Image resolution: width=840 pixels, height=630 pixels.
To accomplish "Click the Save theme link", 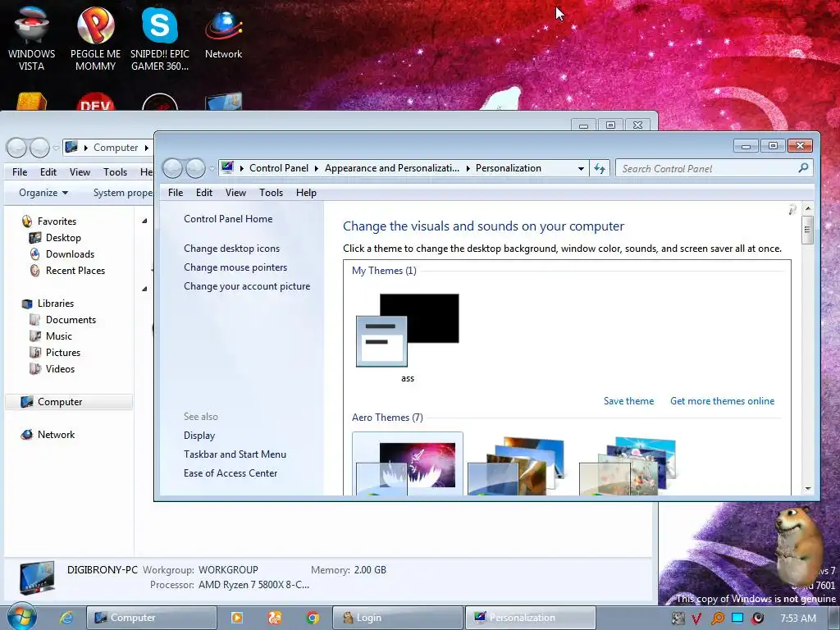I will (x=628, y=401).
